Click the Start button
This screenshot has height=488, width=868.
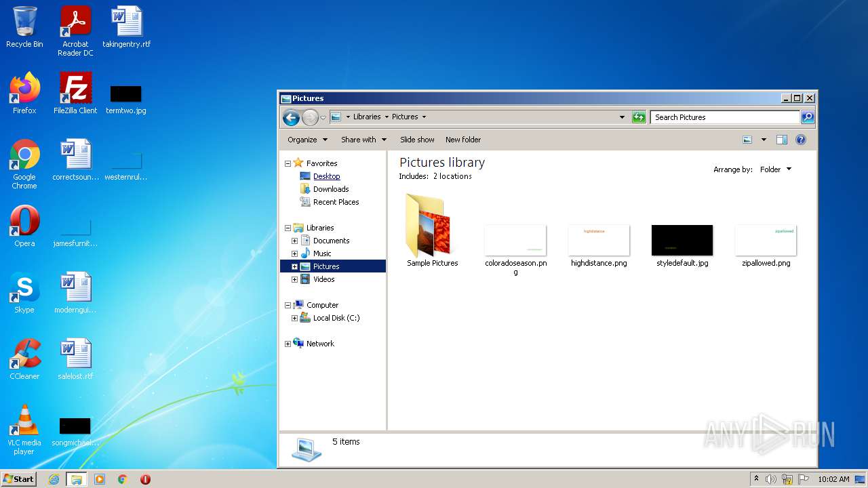point(18,479)
